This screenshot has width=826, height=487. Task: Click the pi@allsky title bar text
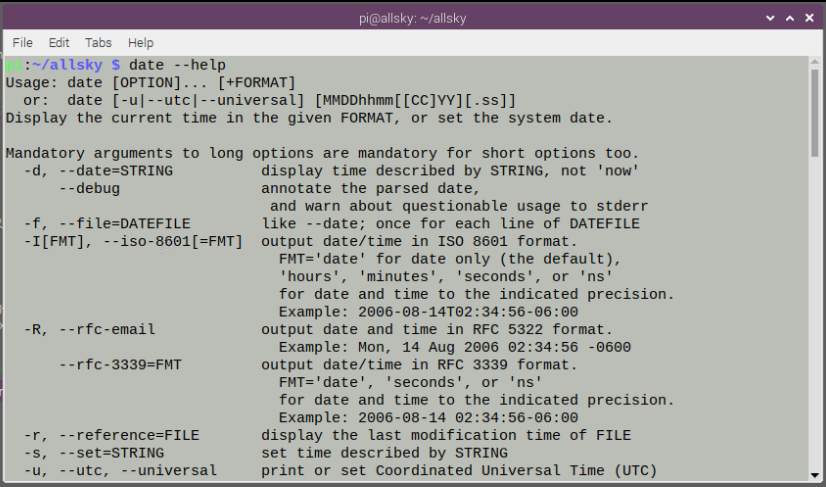[412, 17]
